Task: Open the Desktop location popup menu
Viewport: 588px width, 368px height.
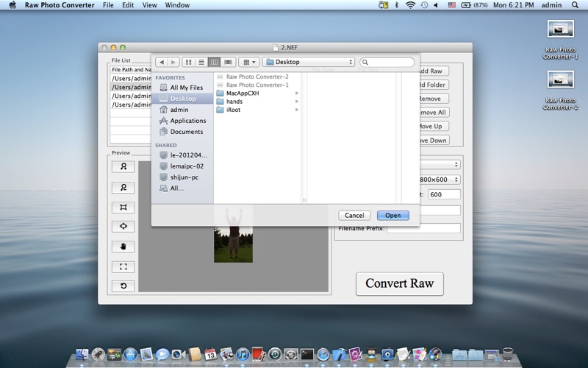Action: coord(309,62)
